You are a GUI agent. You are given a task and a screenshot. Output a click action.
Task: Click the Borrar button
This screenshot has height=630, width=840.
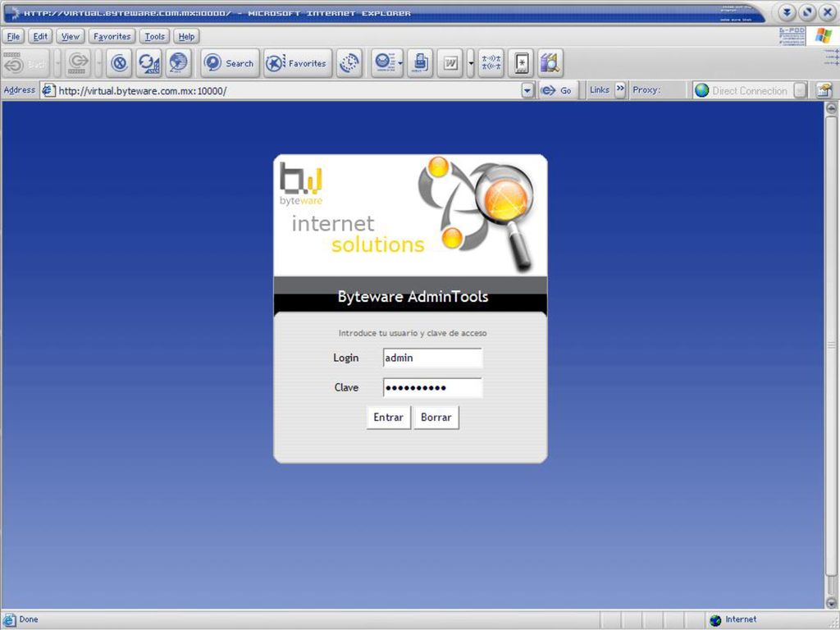[436, 418]
